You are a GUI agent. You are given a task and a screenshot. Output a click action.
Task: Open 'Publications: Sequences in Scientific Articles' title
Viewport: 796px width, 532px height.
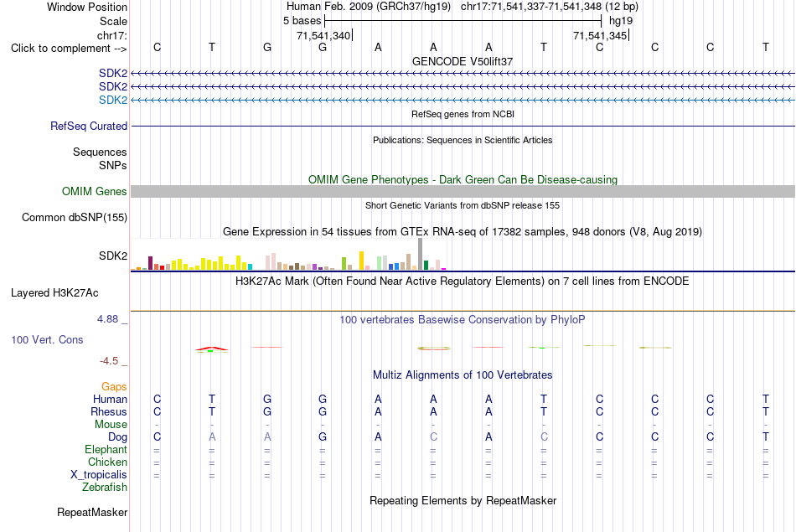[x=463, y=140]
